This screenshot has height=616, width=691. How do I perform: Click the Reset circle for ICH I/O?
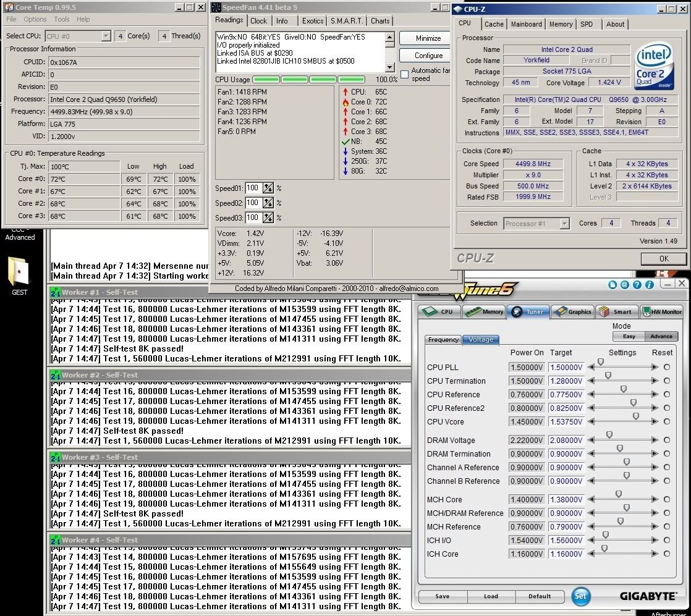tap(667, 540)
